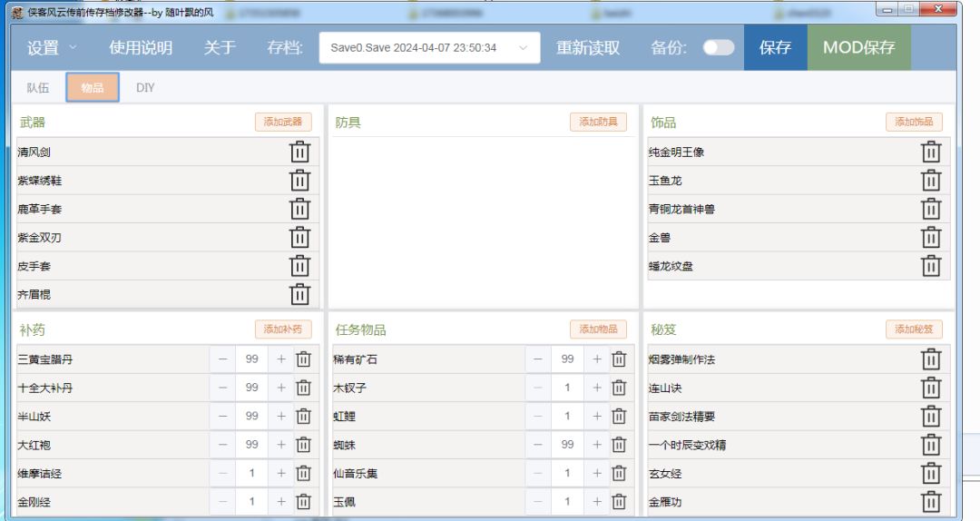
Task: Delete the 玉鱼龙 accessory
Action: click(931, 180)
